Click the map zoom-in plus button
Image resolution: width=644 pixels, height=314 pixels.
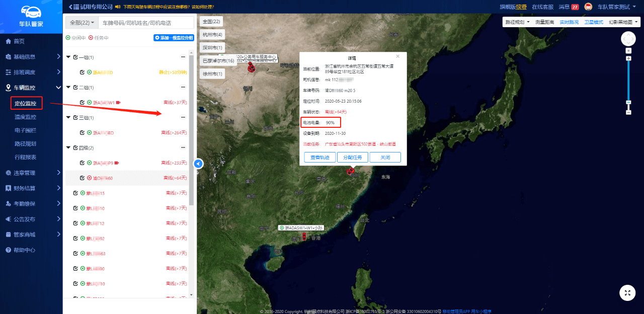tap(628, 59)
